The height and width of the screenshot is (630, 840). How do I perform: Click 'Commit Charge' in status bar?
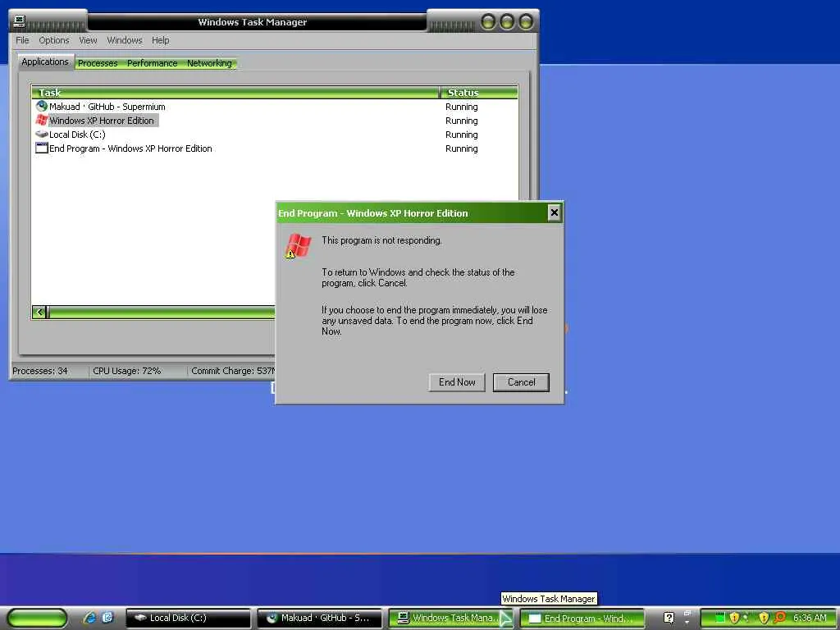(233, 371)
